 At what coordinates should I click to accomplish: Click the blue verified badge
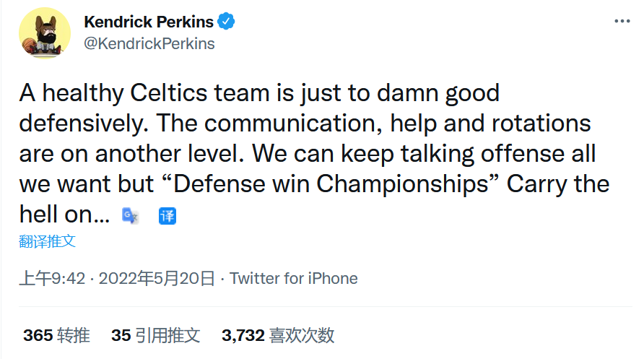click(227, 22)
